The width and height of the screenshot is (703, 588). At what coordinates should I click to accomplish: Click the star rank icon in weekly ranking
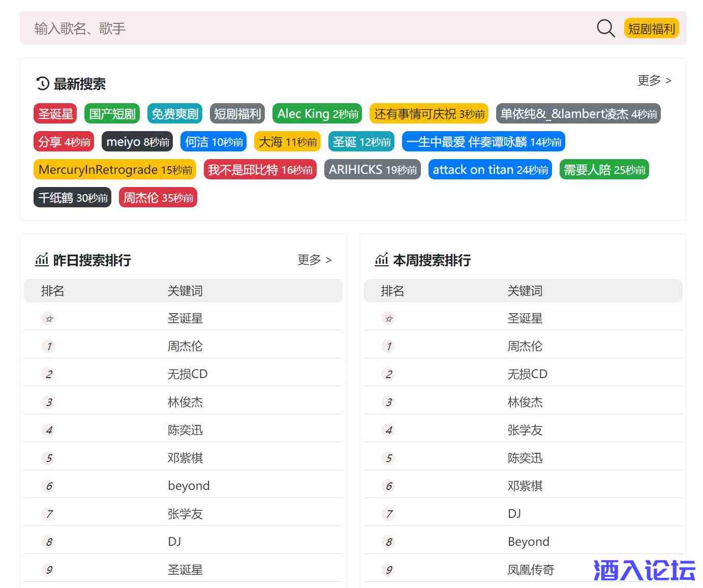pyautogui.click(x=389, y=319)
